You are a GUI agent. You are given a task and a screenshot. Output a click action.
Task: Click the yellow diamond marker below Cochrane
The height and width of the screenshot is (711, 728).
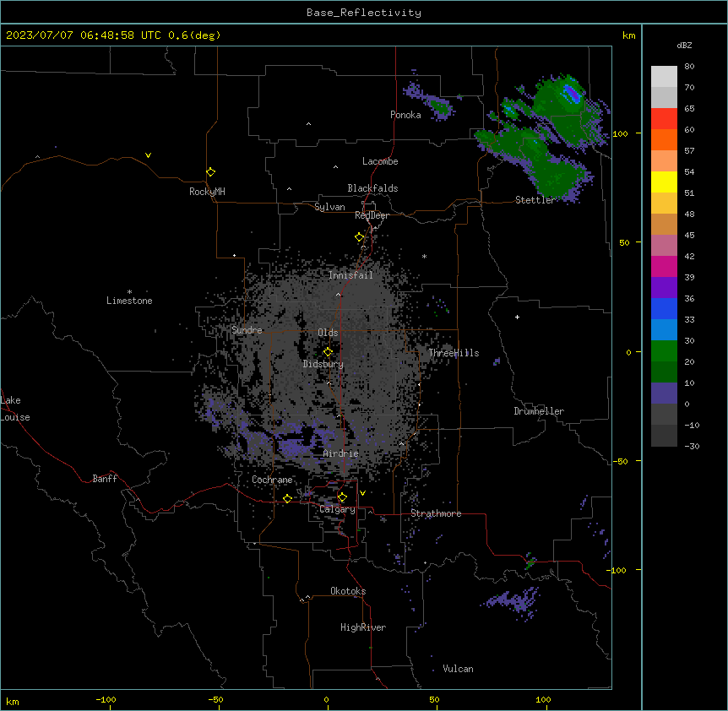coord(287,498)
